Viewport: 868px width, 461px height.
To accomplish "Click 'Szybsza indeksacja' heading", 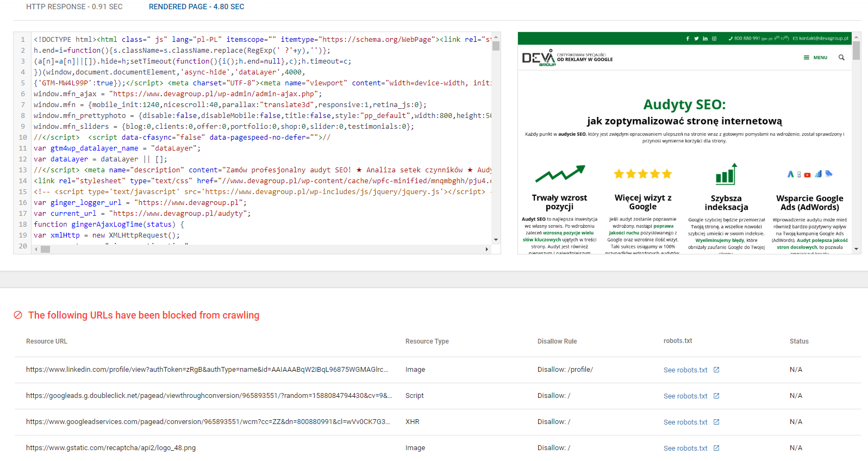I will pos(726,203).
